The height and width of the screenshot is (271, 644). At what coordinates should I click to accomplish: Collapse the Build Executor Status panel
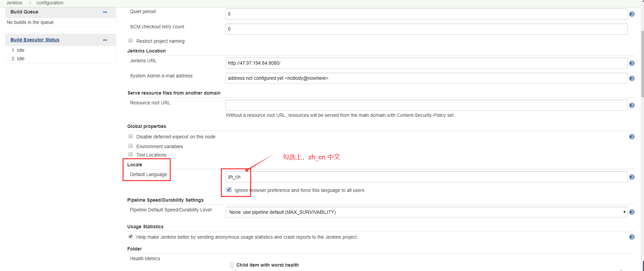[105, 40]
